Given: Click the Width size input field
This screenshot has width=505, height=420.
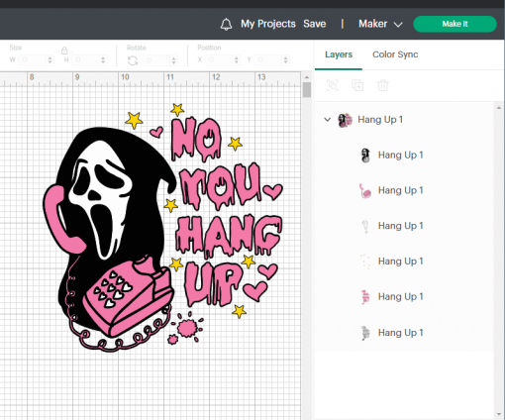Looking at the screenshot, I should 33,60.
